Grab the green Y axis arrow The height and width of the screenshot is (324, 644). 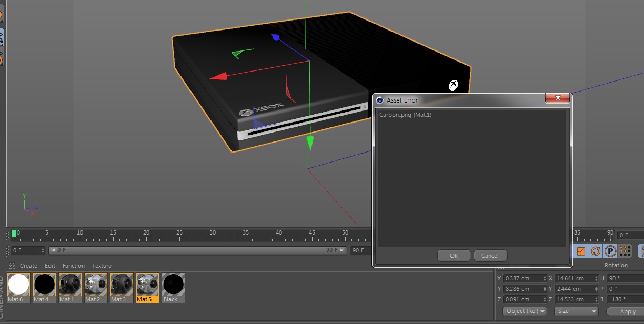pos(310,143)
